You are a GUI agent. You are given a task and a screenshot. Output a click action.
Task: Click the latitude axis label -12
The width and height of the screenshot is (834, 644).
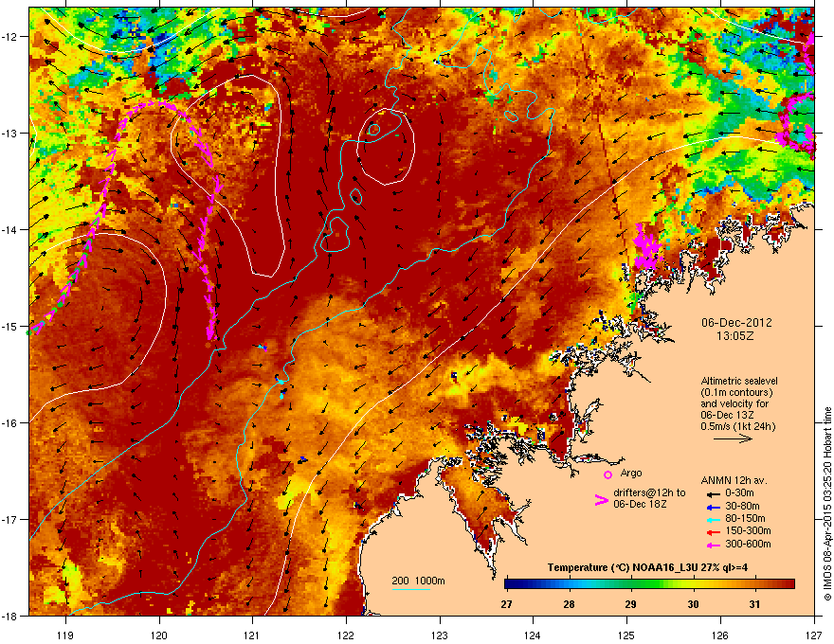click(x=10, y=37)
